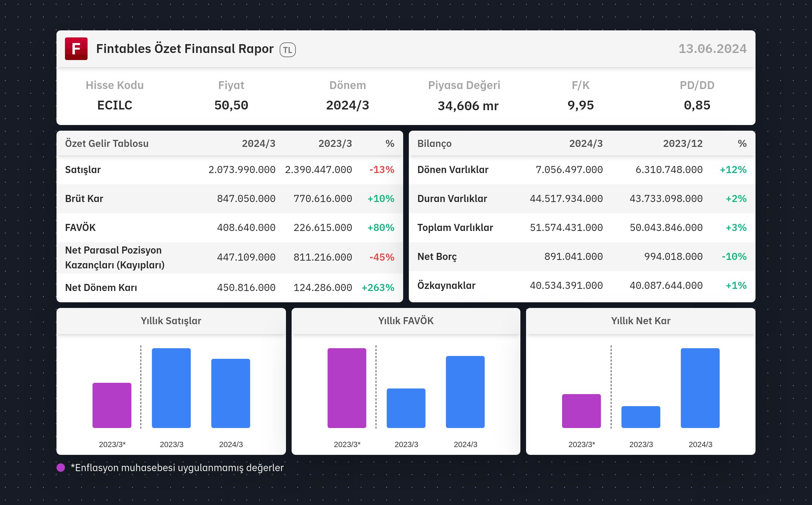Click the TL currency badge
The image size is (812, 505).
[287, 50]
